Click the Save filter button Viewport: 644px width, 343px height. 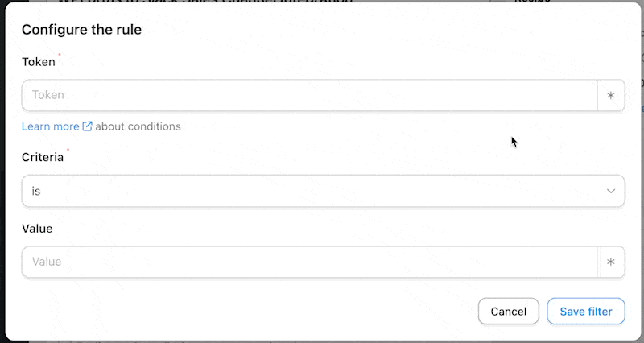pos(586,312)
